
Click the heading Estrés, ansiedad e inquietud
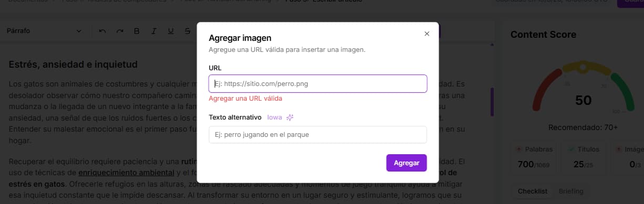coord(73,65)
